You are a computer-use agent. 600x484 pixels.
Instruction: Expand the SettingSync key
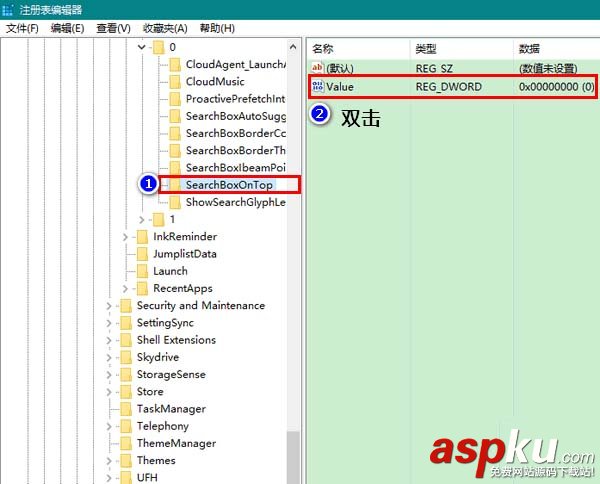(109, 323)
